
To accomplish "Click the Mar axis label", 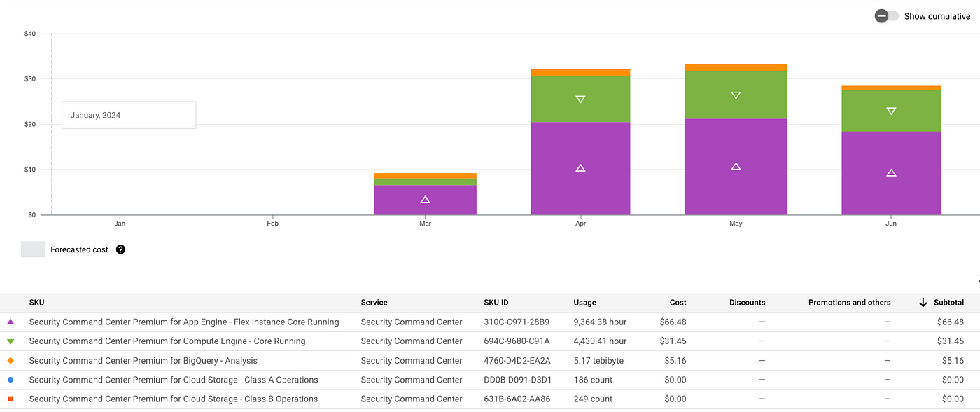I will [x=425, y=224].
